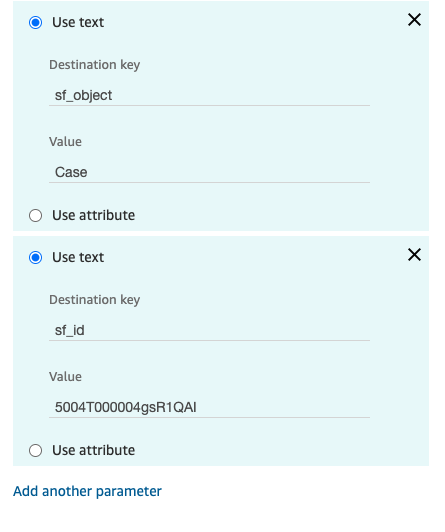This screenshot has width=445, height=532.
Task: Remove the sf_object parameter using its X
Action: 414,20
